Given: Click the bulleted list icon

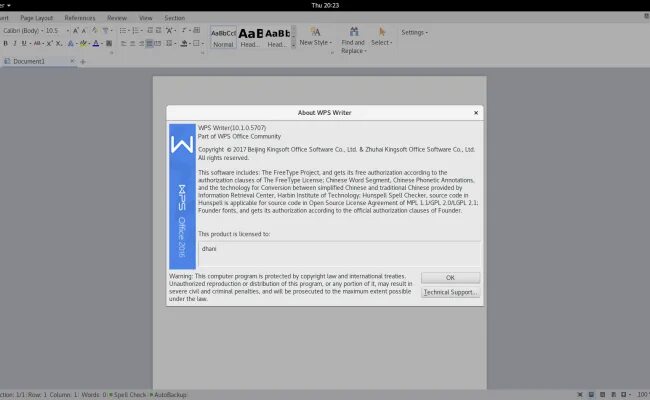Looking at the screenshot, I should pos(123,31).
